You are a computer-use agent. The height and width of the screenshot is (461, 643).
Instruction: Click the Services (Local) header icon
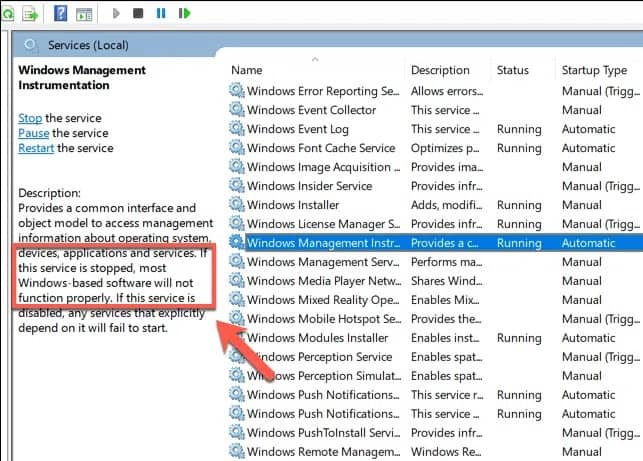[x=30, y=44]
